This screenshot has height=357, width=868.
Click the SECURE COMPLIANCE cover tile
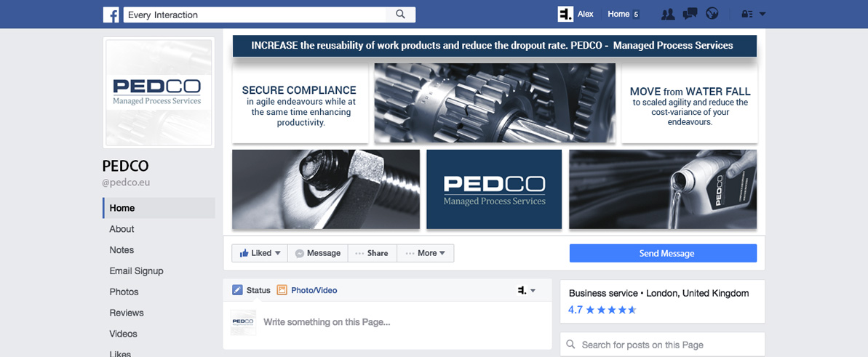pyautogui.click(x=300, y=103)
